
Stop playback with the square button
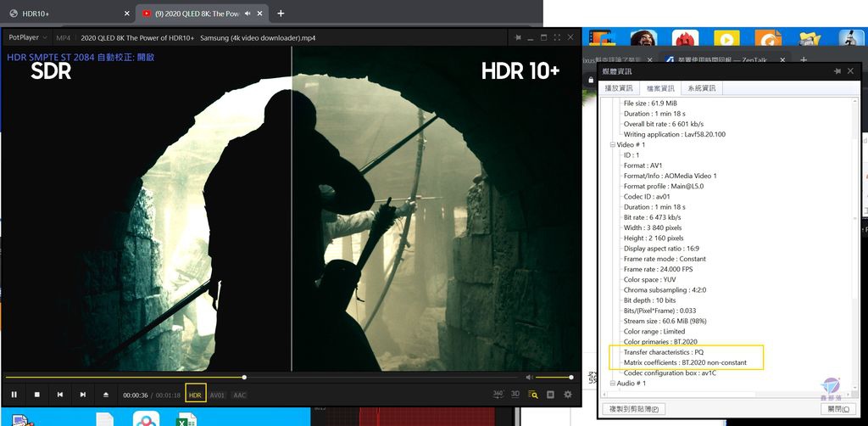click(37, 395)
